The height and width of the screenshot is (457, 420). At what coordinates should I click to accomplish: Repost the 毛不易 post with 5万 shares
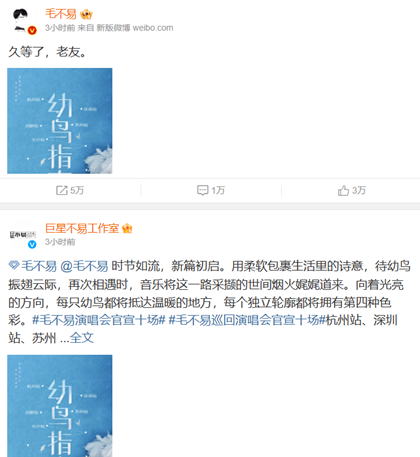70,190
